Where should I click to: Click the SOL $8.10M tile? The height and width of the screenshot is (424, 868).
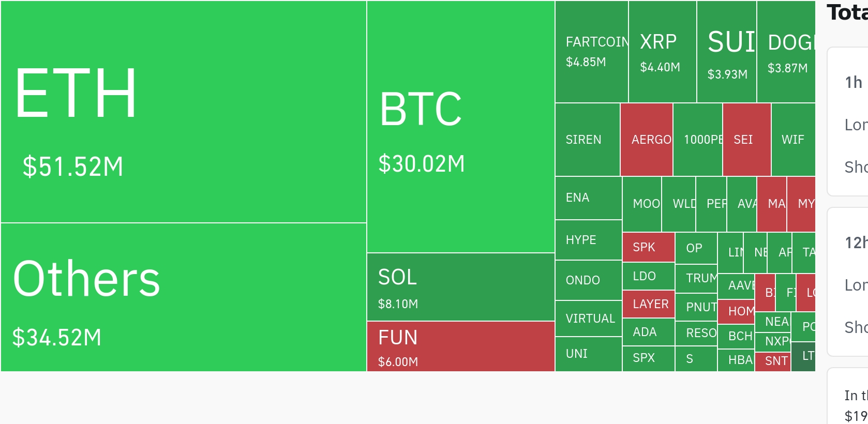pos(461,287)
